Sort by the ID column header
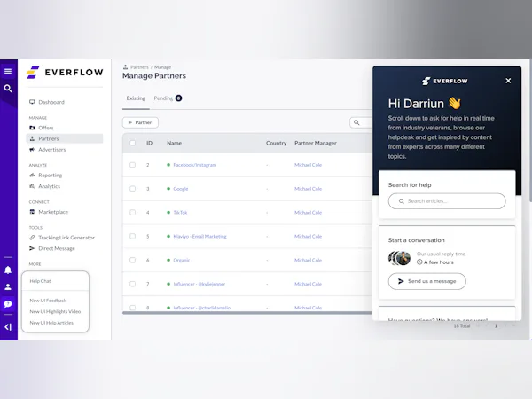The width and height of the screenshot is (532, 399). [x=149, y=143]
